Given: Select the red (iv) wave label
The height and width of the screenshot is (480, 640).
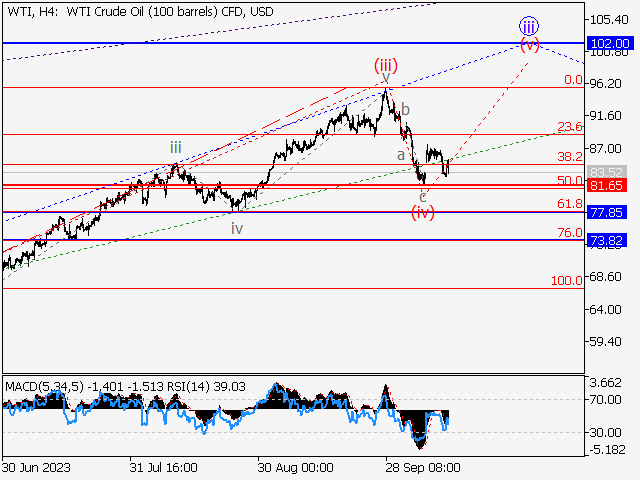Looking at the screenshot, I should click(x=422, y=213).
